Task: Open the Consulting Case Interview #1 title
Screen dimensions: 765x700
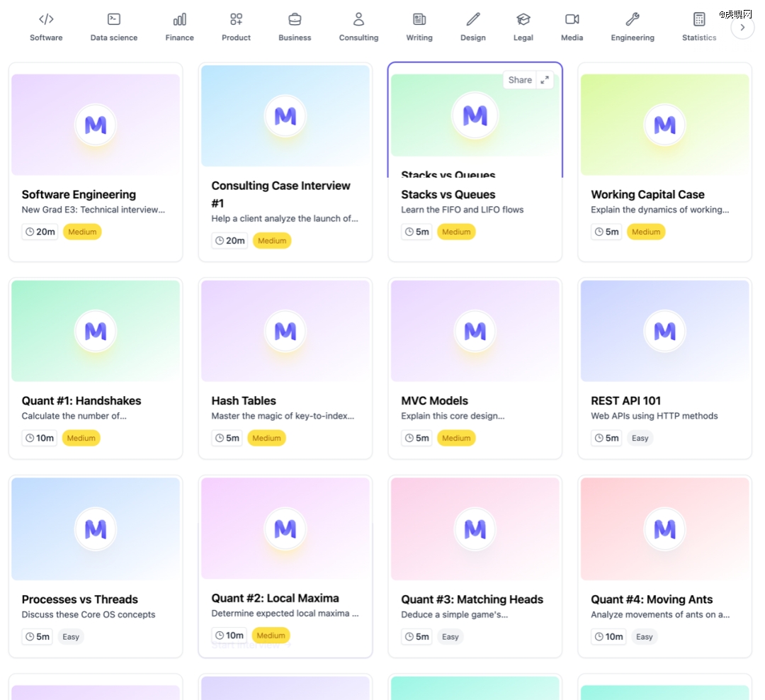Action: tap(281, 194)
